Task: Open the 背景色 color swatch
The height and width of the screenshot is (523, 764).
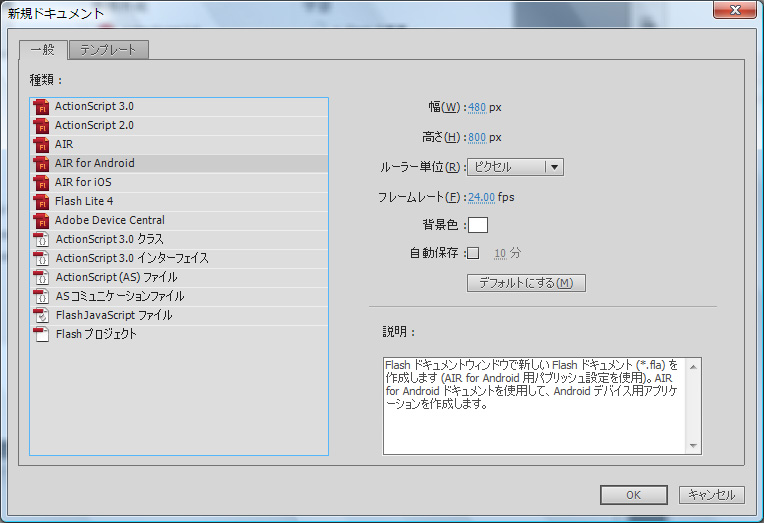Action: pos(478,225)
